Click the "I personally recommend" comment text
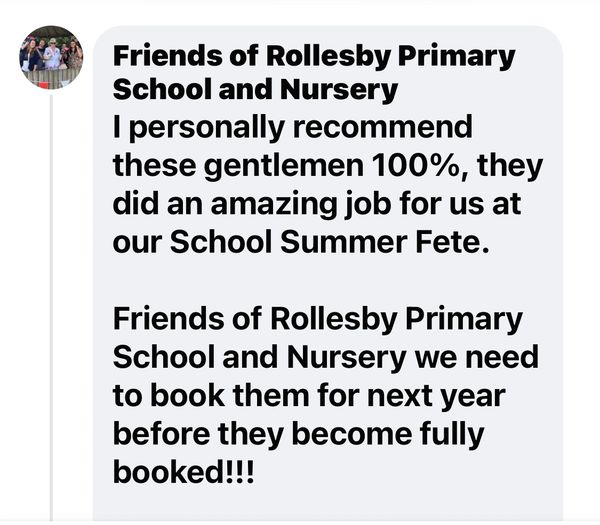 tap(293, 128)
